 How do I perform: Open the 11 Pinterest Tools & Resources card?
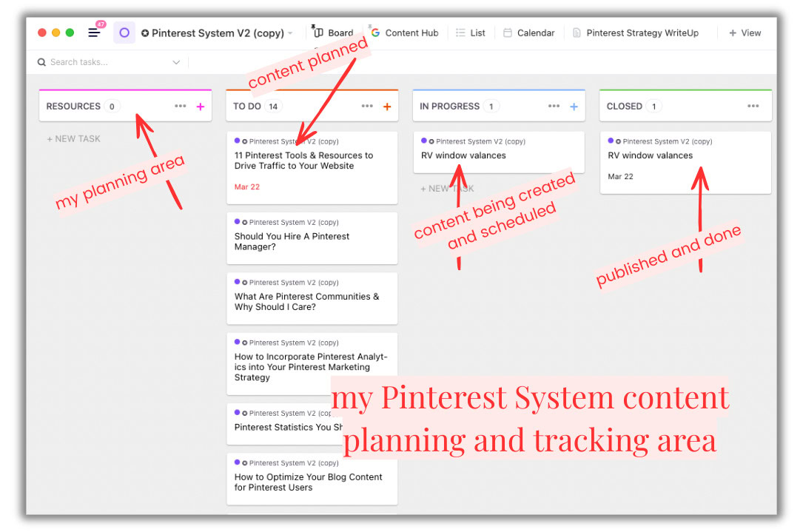(312, 167)
